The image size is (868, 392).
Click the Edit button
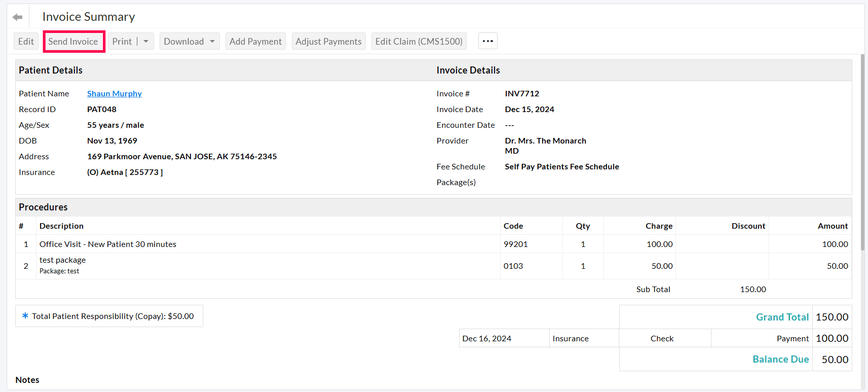26,42
